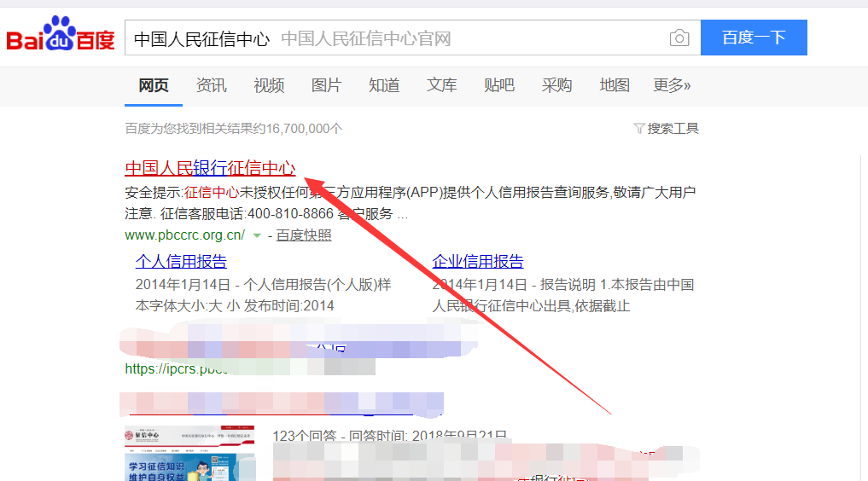Image resolution: width=868 pixels, height=481 pixels.
Task: Expand the green arrow beside www.pbccrc.org.cn
Action: pos(256,235)
